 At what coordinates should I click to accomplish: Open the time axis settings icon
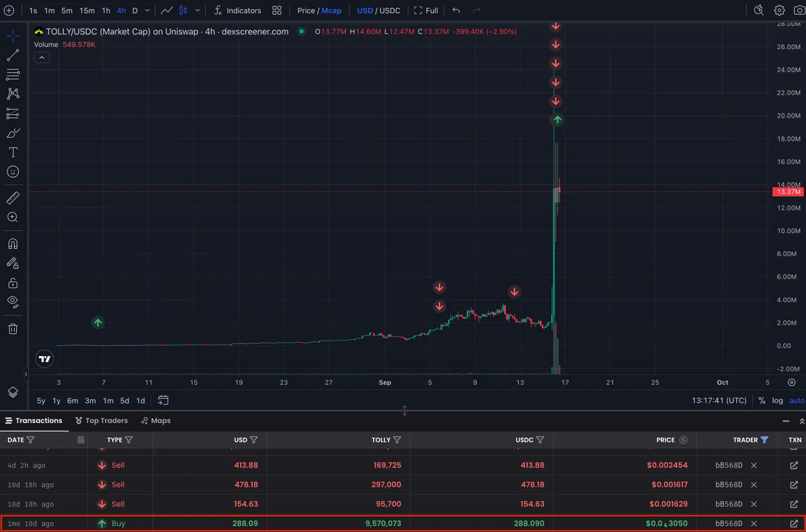pyautogui.click(x=792, y=383)
